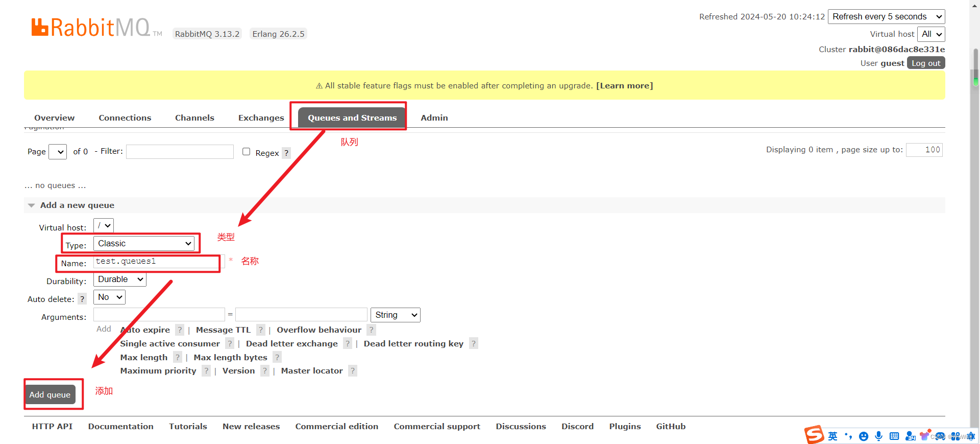Screen dimensions: 980x444
Task: Open the HTTP API link
Action: 52,426
